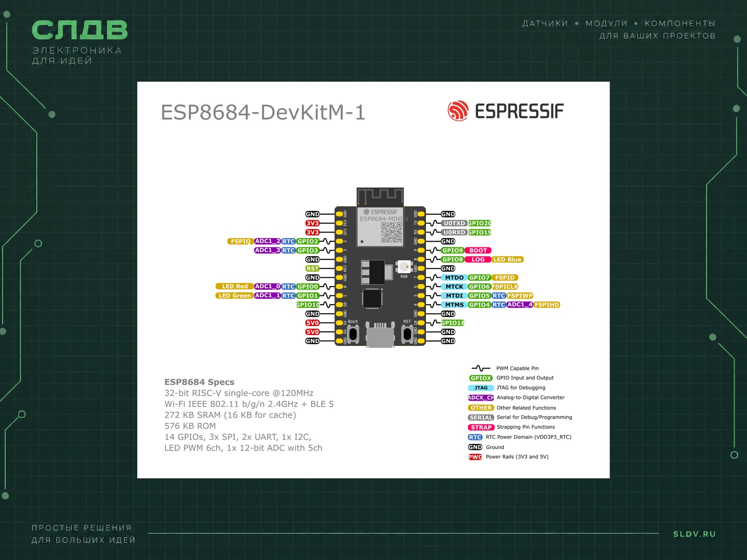Image resolution: width=747 pixels, height=560 pixels.
Task: Click the GPIO10 pin label
Action: [x=308, y=305]
